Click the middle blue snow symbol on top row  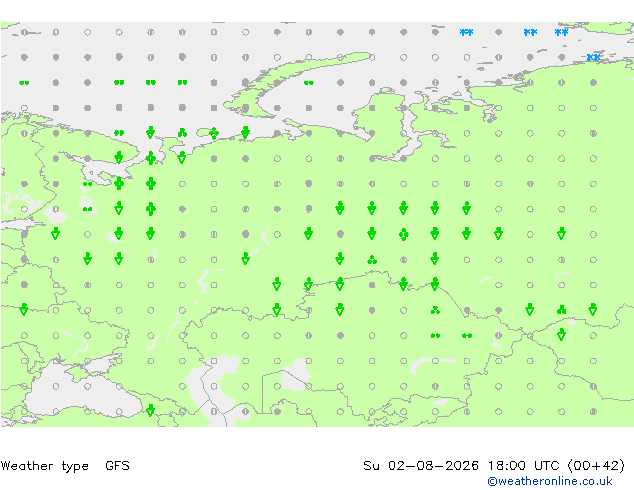coord(530,32)
